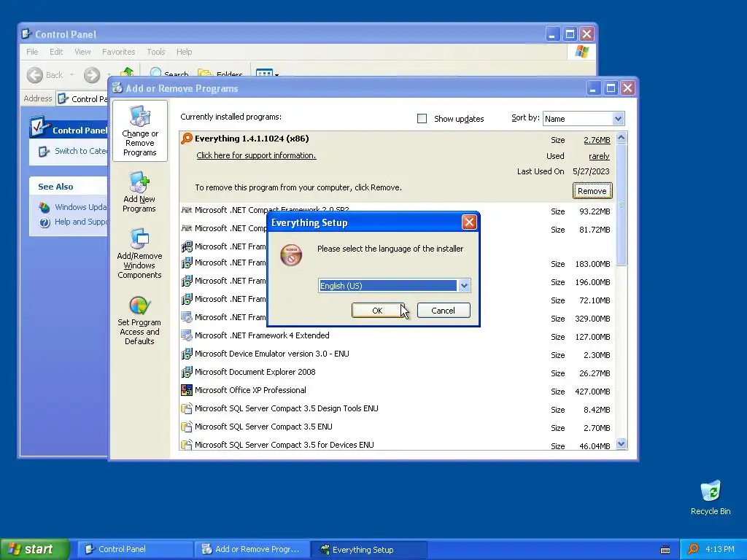Click the Everything Setup installer icon
The height and width of the screenshot is (560, 747).
pos(291,254)
